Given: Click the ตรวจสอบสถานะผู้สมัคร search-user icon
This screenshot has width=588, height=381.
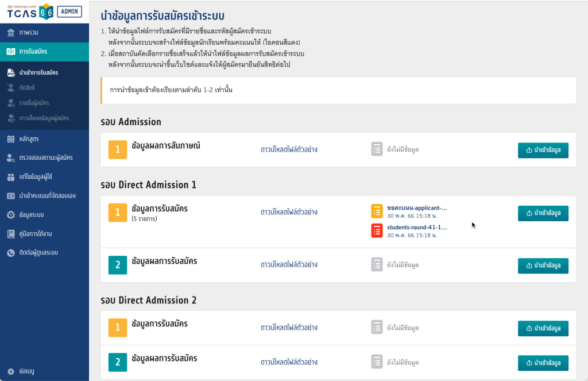Looking at the screenshot, I should click(x=11, y=158).
